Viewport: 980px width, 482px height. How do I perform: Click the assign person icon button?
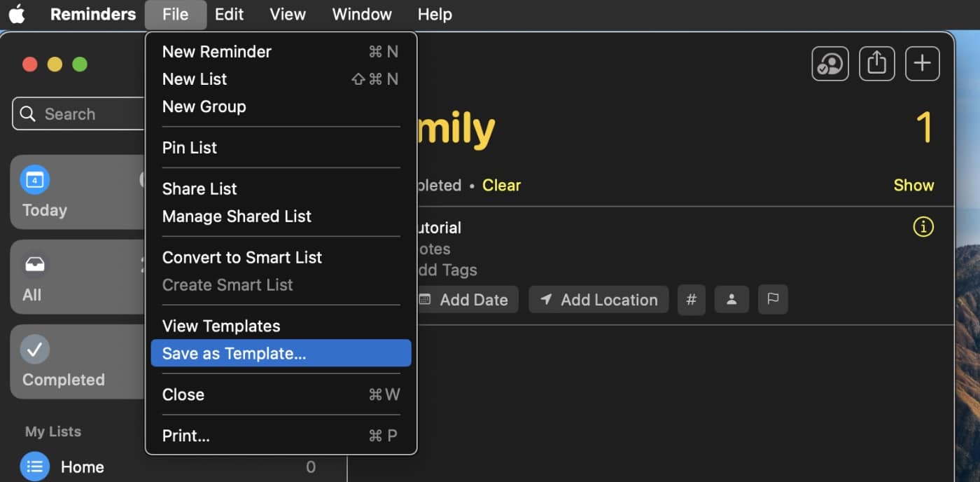click(x=731, y=300)
